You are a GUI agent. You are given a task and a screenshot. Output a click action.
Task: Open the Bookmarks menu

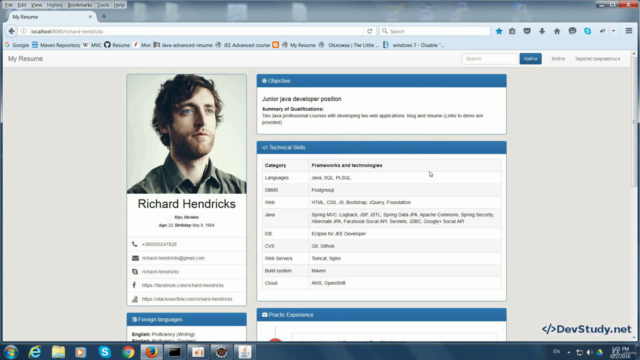(80, 5)
